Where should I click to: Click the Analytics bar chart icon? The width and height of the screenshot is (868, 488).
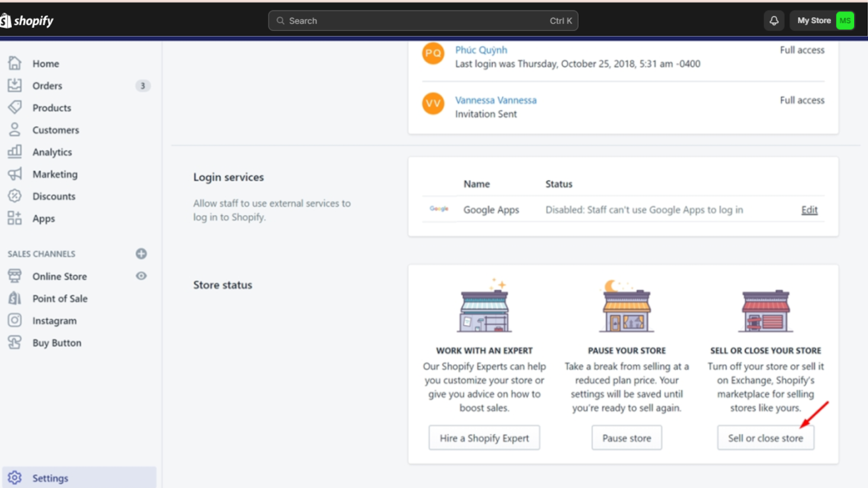(x=15, y=151)
